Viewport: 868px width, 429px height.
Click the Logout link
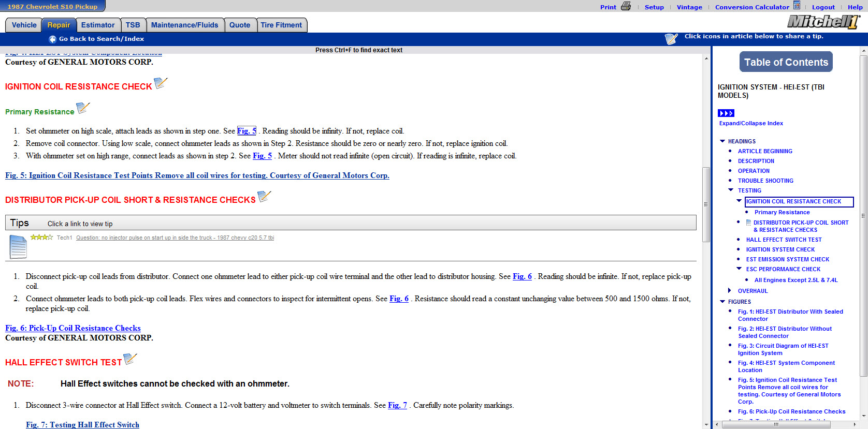(x=823, y=7)
